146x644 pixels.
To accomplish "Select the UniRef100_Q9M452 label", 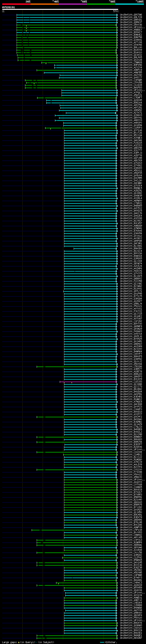I will [131, 110].
